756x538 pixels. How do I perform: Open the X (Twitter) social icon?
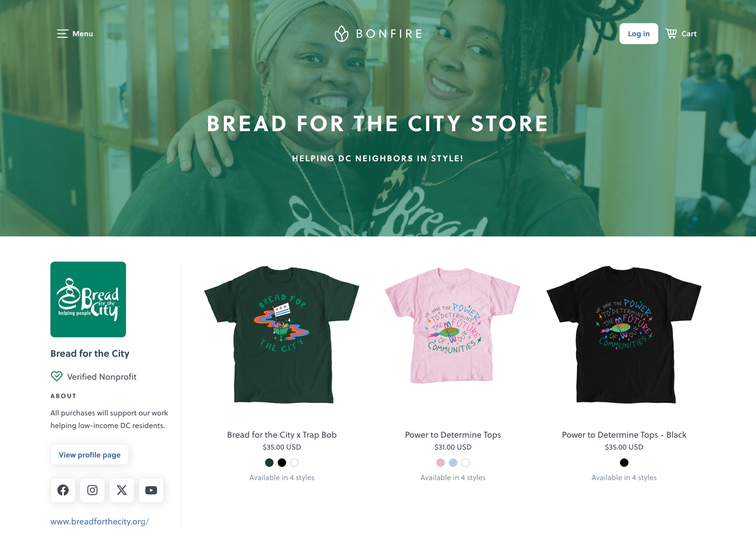pyautogui.click(x=122, y=490)
